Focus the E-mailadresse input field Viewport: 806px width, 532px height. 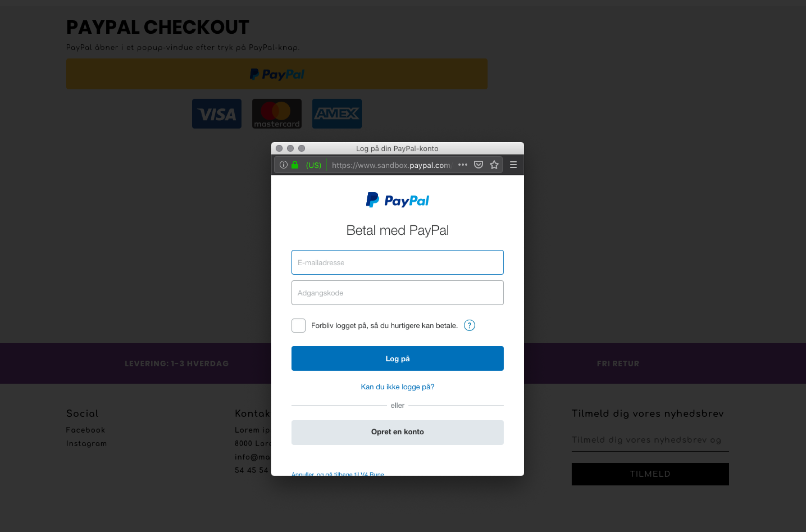397,262
